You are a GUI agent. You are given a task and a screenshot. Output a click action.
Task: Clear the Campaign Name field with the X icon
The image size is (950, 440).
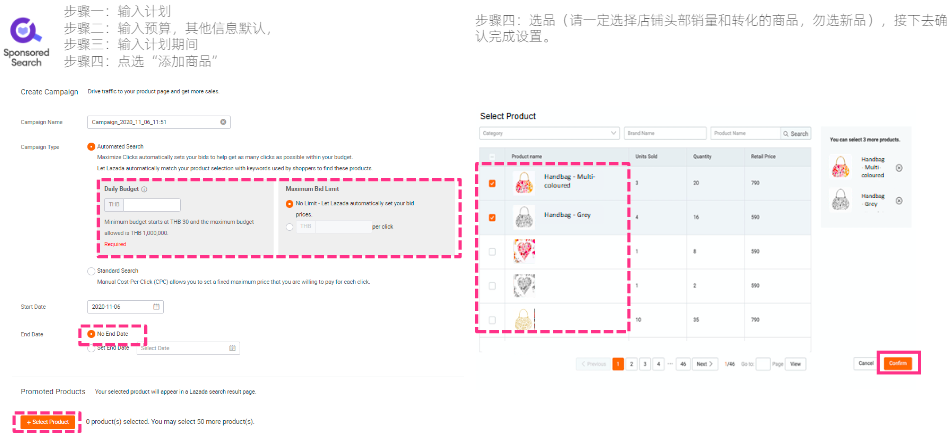click(223, 122)
